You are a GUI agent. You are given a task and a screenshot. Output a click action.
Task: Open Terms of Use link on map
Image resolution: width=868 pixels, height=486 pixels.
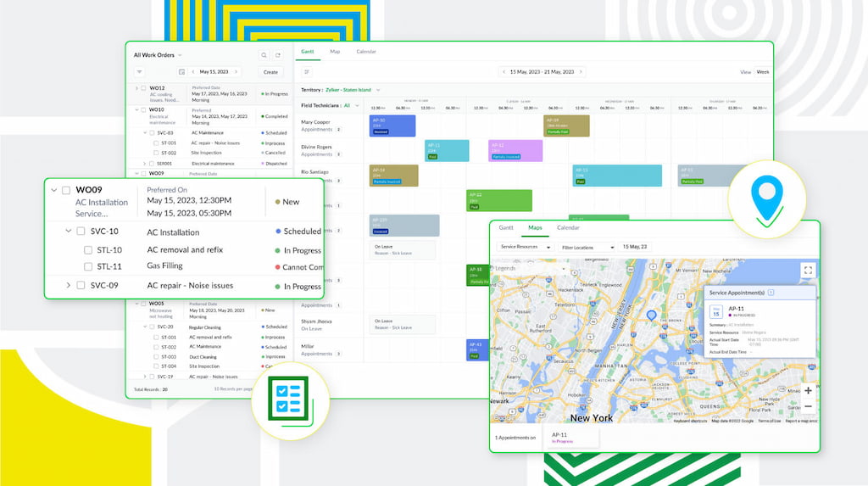click(x=770, y=422)
